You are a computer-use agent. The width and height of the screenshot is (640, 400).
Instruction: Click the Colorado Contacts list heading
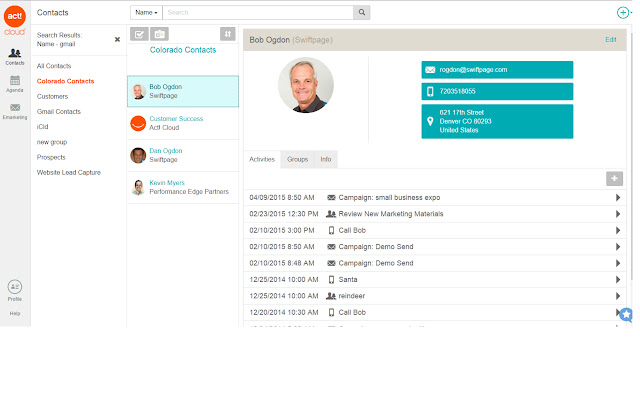(183, 50)
